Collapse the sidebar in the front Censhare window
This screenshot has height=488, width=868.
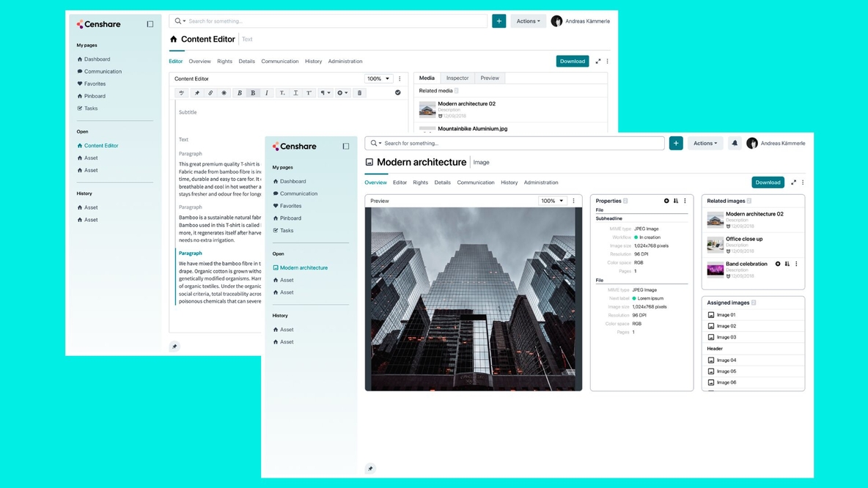[346, 147]
